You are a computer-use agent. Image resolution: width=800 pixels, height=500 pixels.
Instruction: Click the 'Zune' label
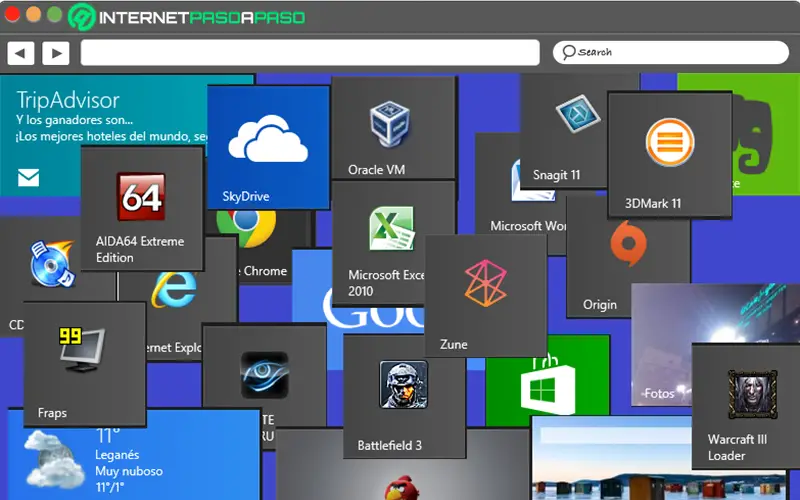click(x=454, y=345)
